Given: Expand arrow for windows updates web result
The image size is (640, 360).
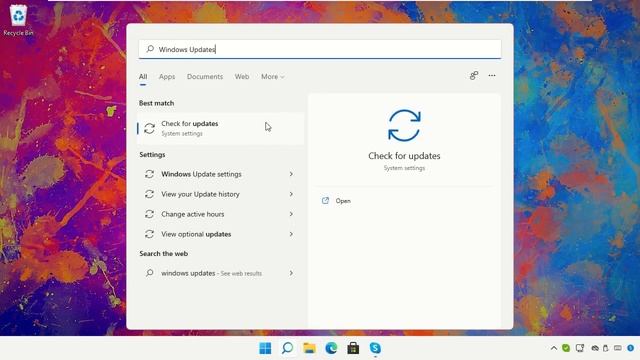Looking at the screenshot, I should [x=291, y=273].
